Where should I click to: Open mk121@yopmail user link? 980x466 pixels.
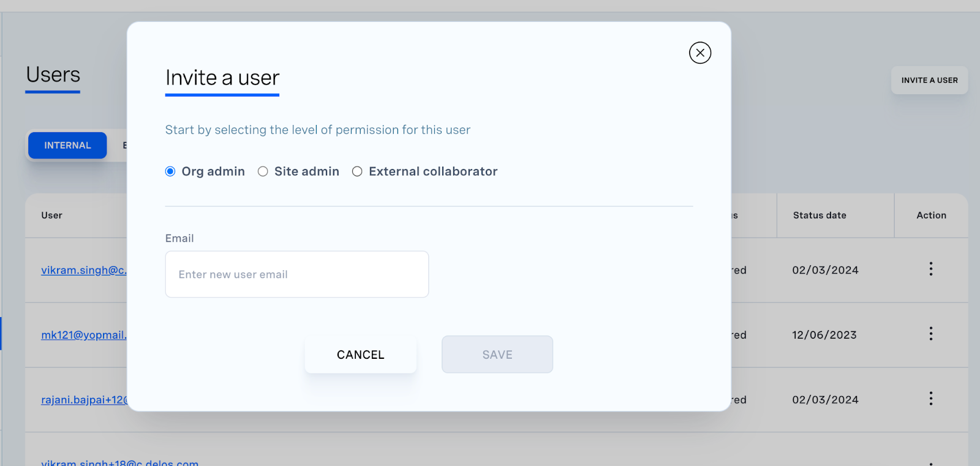coord(84,335)
